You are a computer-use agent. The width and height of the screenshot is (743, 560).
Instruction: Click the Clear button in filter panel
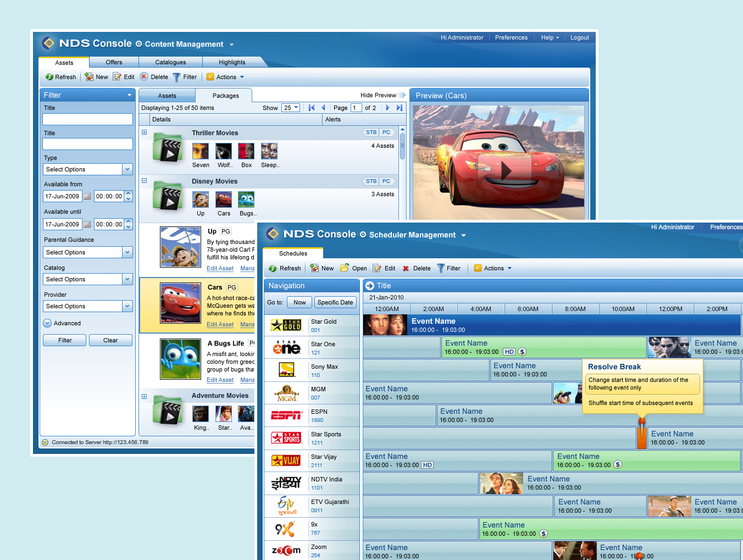110,340
